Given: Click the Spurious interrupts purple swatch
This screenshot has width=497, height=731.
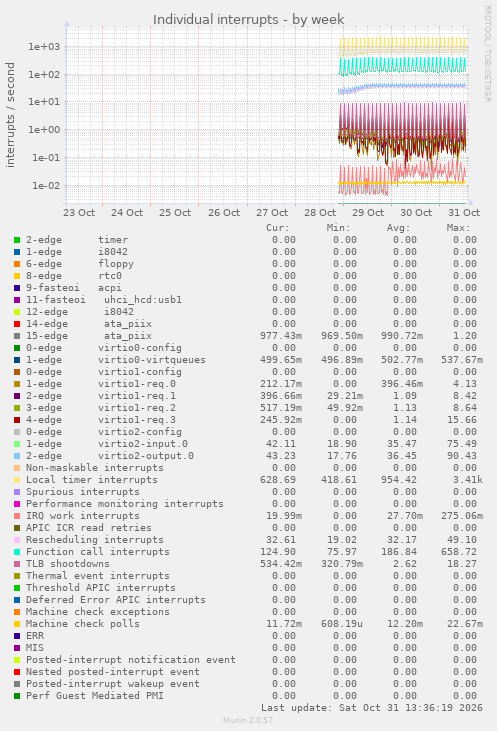Looking at the screenshot, I should [17, 492].
